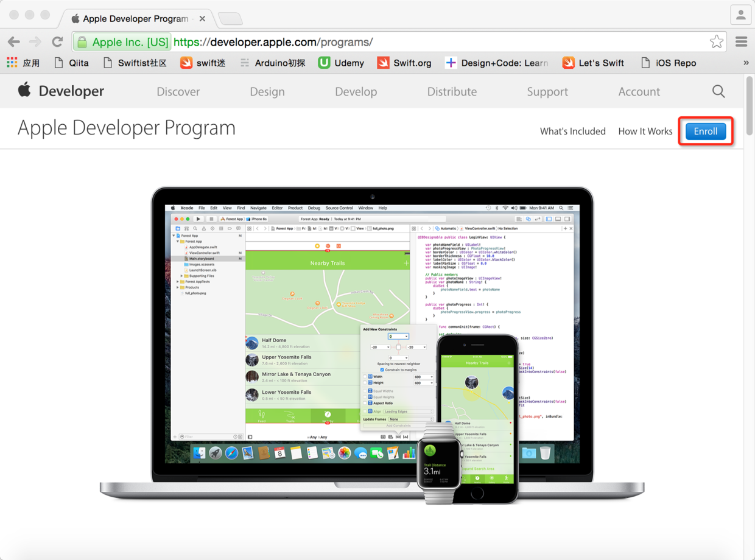Bookmark the page with the star icon

click(717, 42)
